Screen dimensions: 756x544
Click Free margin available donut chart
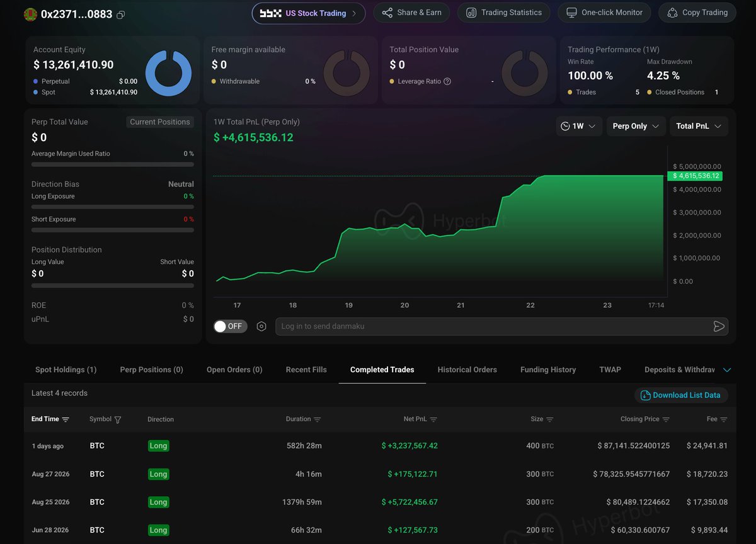pyautogui.click(x=346, y=72)
